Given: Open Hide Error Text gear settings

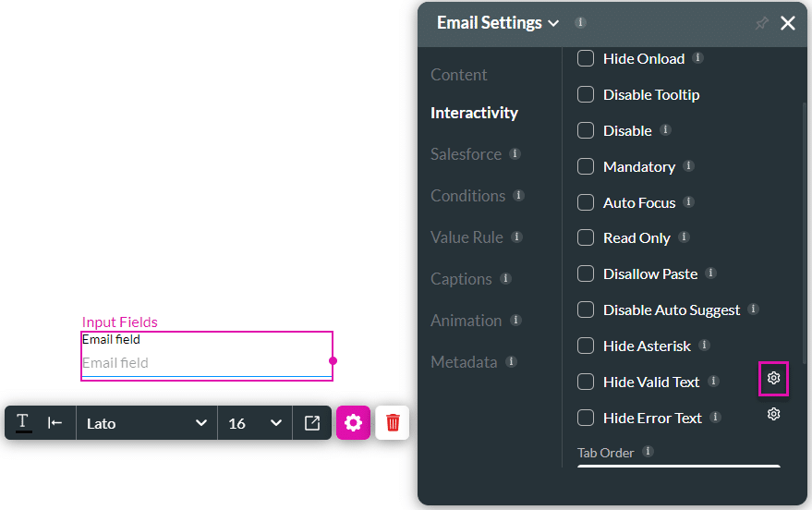Looking at the screenshot, I should (773, 414).
